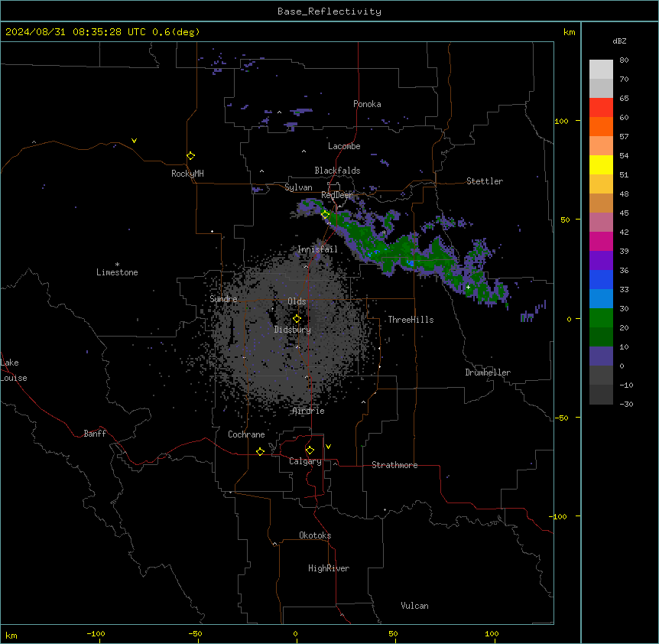Click the dBZ legend heading
Viewport: 659px width, 644px height.
619,41
